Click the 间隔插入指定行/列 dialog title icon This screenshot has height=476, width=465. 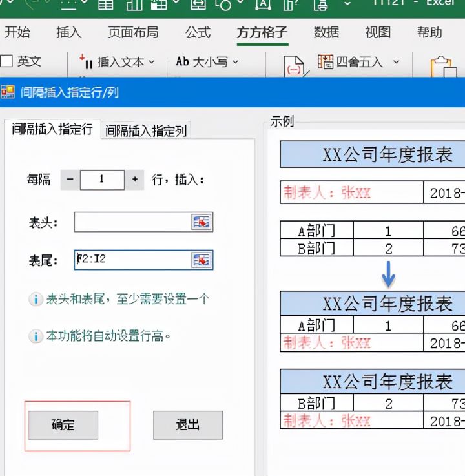click(8, 92)
